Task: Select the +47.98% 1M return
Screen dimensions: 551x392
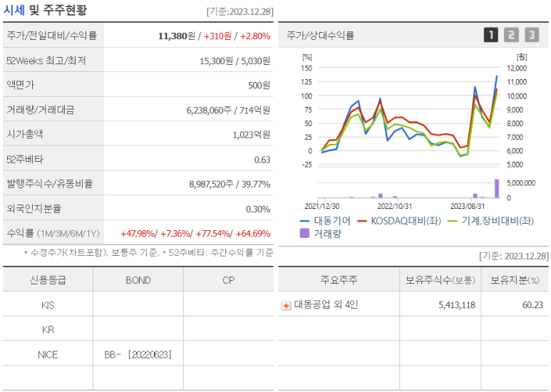Action: (x=138, y=234)
